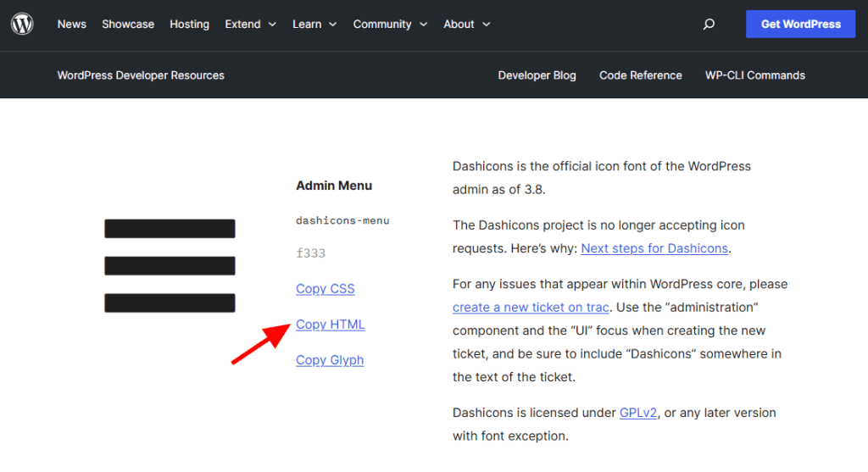
Task: Click the Copy CSS link
Action: [325, 289]
